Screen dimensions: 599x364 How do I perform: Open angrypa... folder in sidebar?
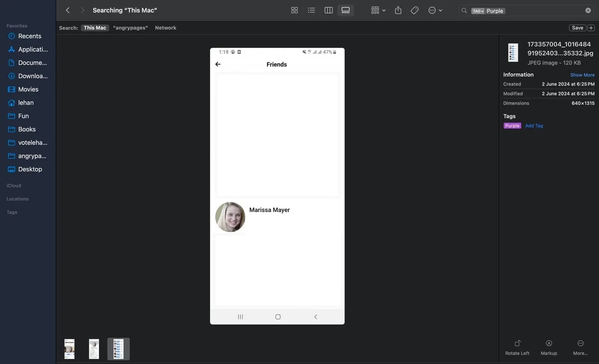(x=28, y=156)
